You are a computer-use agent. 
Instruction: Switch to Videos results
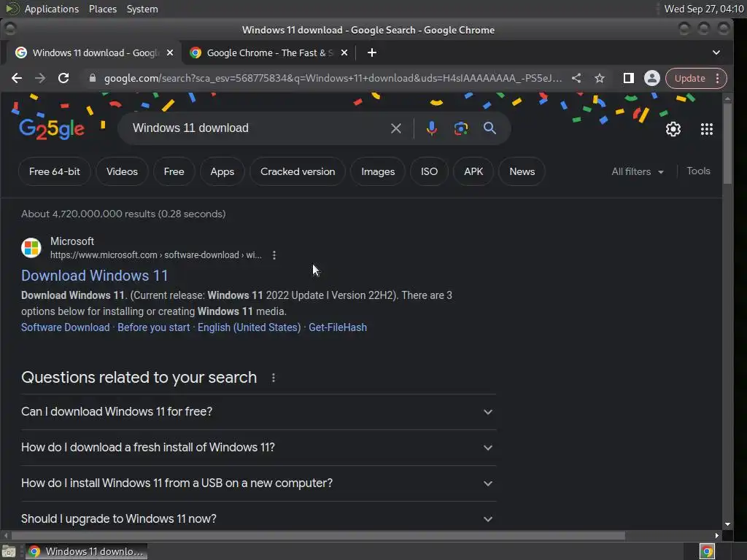point(122,171)
